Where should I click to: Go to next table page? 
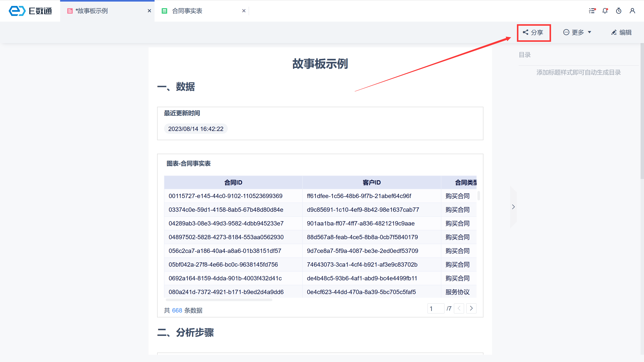(471, 308)
